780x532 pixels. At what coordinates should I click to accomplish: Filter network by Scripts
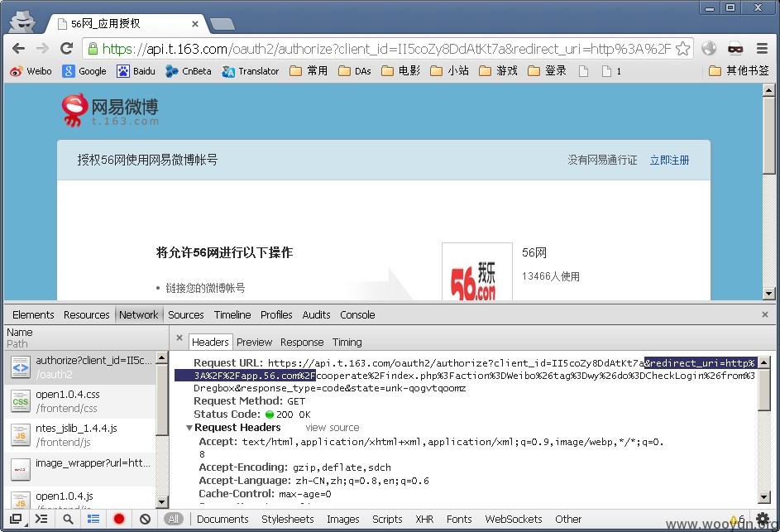(387, 519)
